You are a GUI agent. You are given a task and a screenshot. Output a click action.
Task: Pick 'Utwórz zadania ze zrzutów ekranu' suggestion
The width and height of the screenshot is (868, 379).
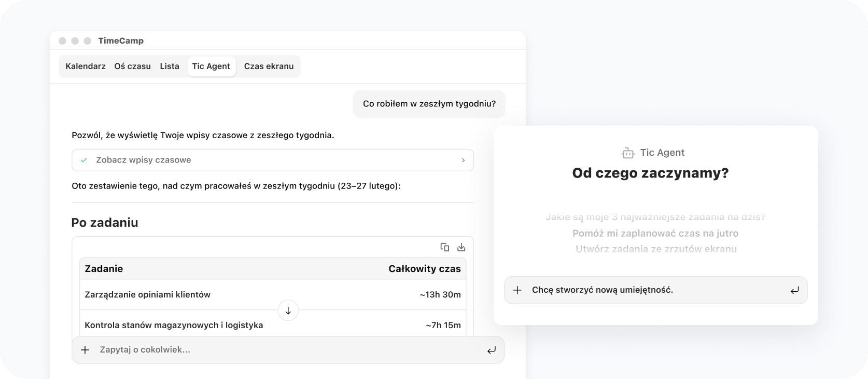(655, 249)
